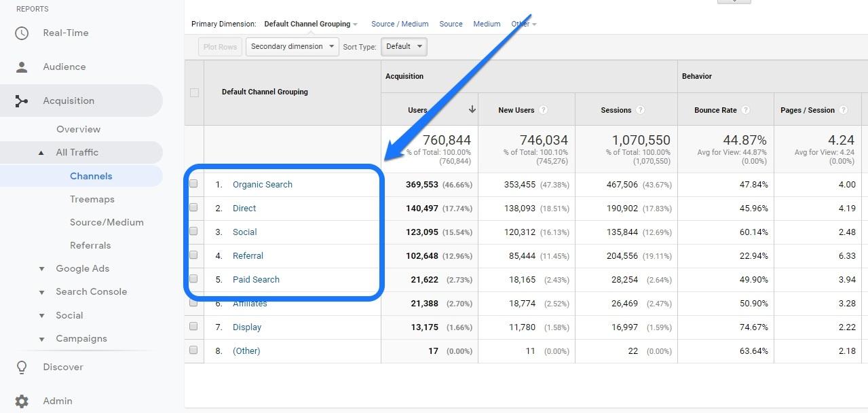Go to the Source/Medium report in sidebar
Viewport: 868px width, 413px height.
(x=107, y=222)
